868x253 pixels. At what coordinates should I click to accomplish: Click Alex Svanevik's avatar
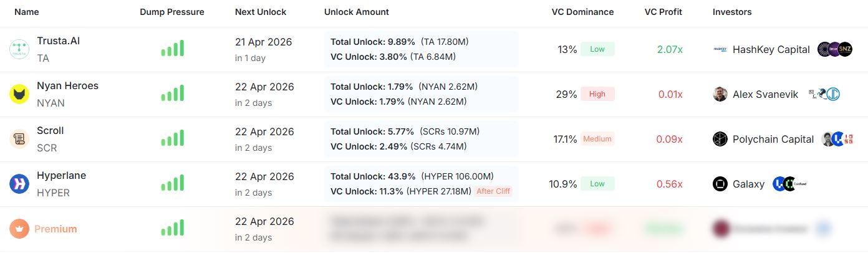tap(720, 95)
